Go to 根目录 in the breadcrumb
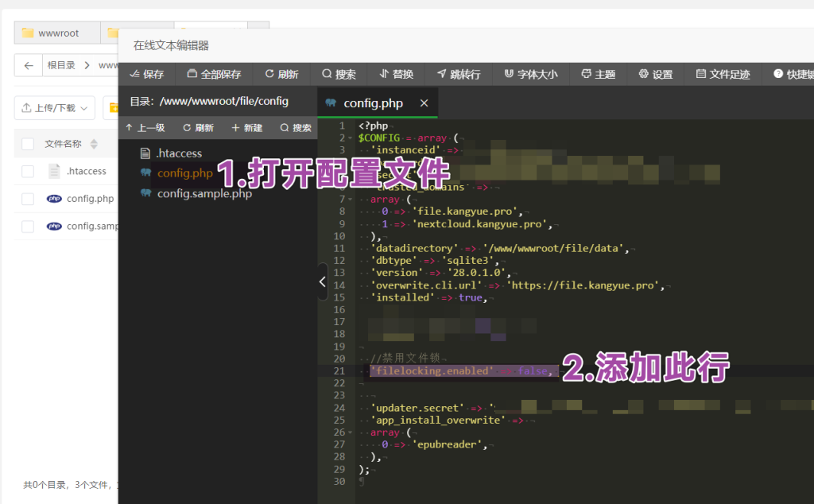 pos(61,65)
